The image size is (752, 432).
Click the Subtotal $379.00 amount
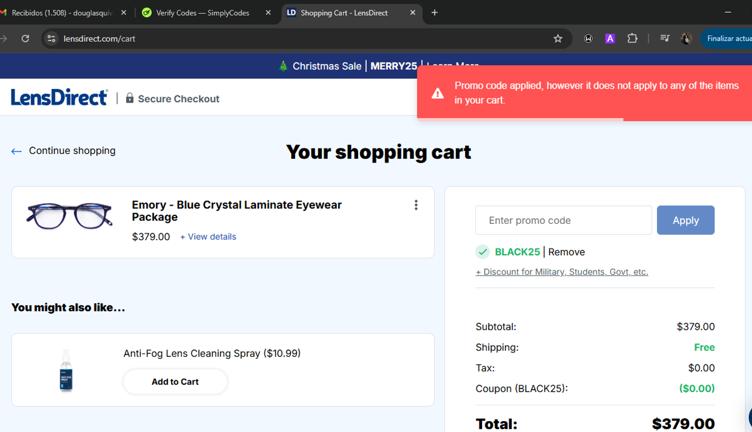pos(695,327)
